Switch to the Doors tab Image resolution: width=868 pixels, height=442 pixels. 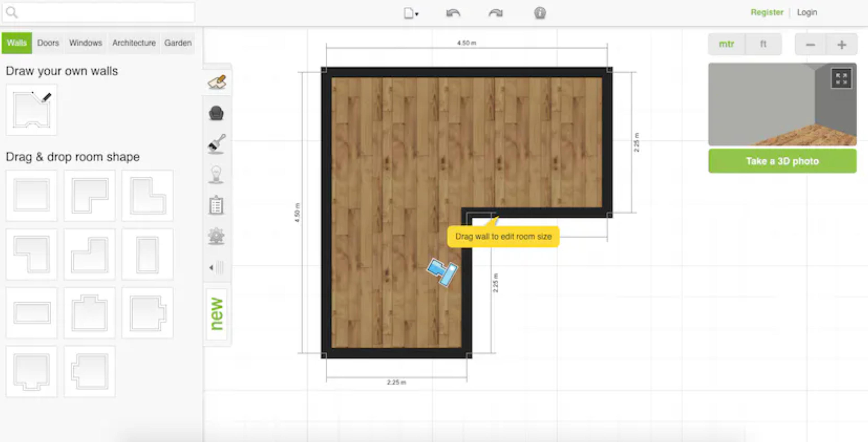click(x=48, y=43)
